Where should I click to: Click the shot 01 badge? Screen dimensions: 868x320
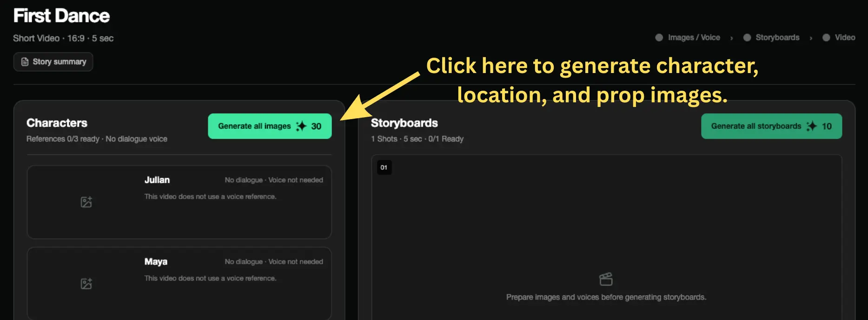coord(384,167)
